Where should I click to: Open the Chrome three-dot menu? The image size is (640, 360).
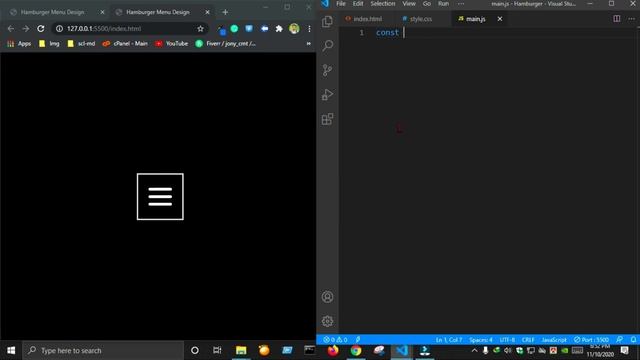tap(309, 29)
